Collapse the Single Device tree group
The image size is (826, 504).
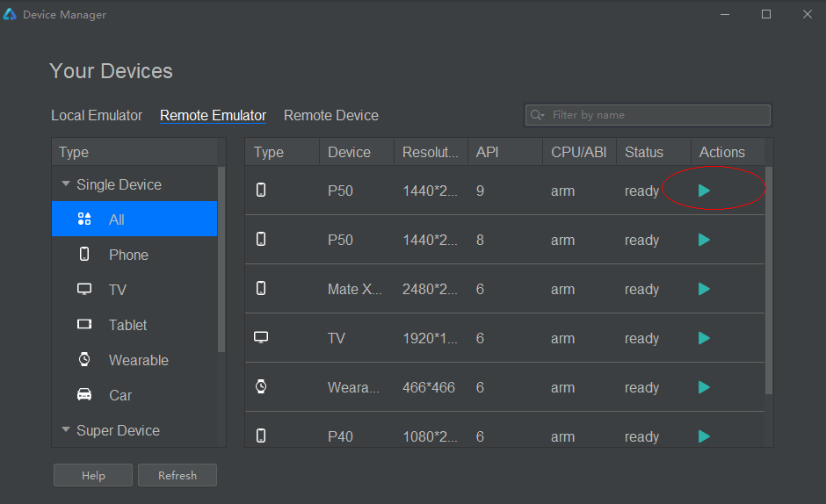(66, 184)
